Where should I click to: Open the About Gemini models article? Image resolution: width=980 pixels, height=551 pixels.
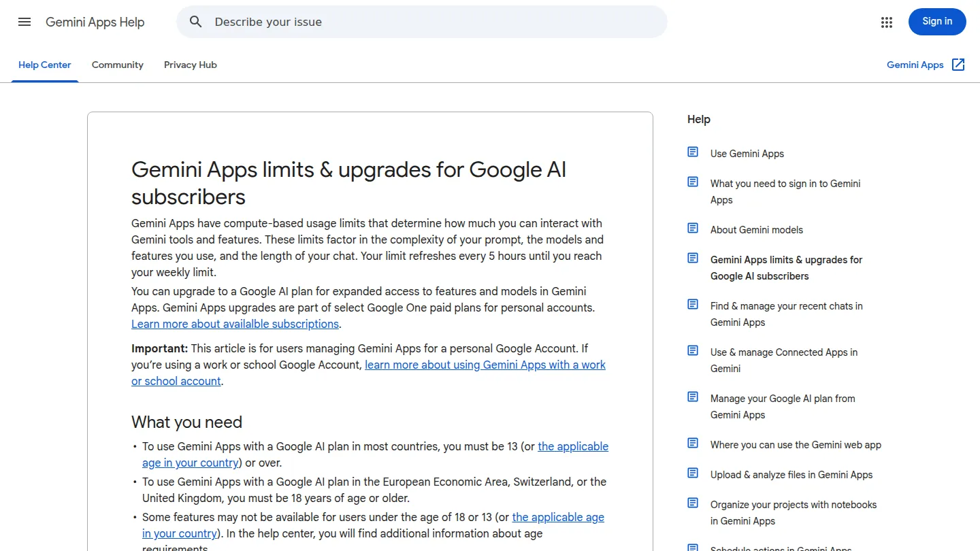pos(757,230)
